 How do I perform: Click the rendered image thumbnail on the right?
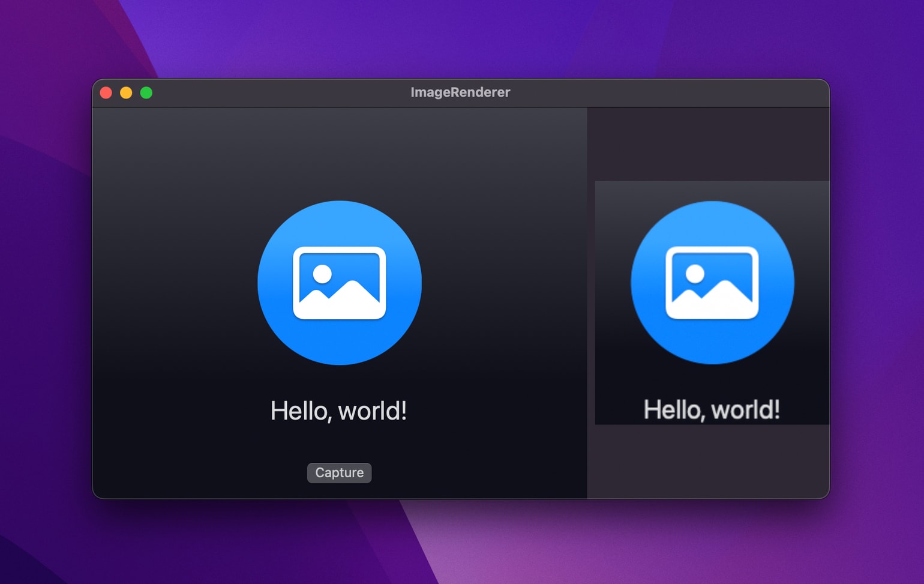click(712, 303)
